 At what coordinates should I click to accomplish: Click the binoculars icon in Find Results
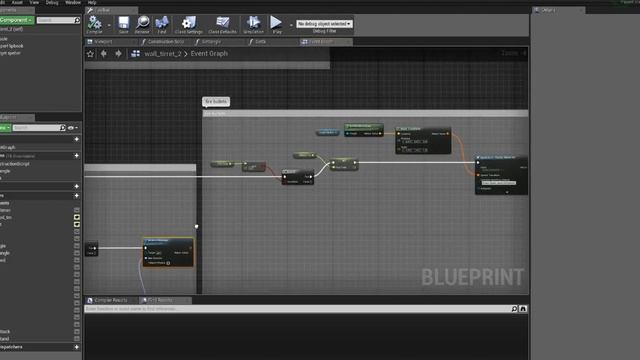tap(523, 309)
